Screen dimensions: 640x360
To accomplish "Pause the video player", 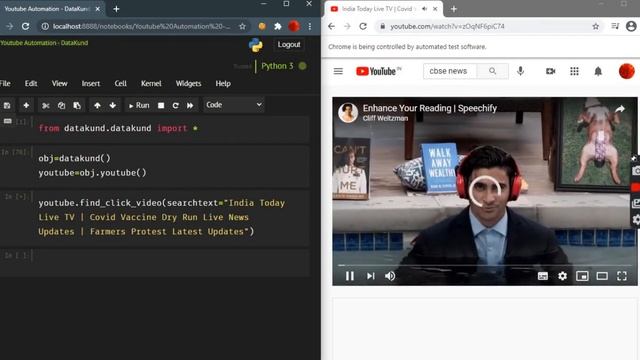I will tap(350, 276).
